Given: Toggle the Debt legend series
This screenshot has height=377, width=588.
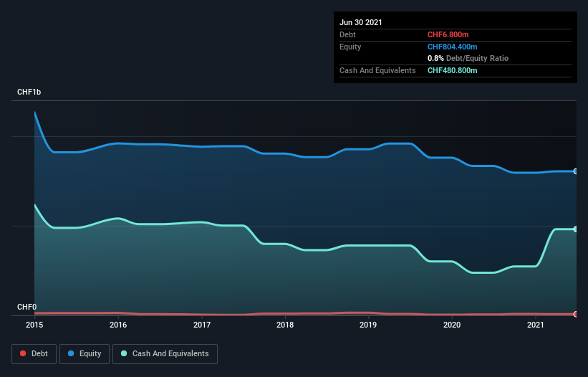Looking at the screenshot, I should [34, 354].
